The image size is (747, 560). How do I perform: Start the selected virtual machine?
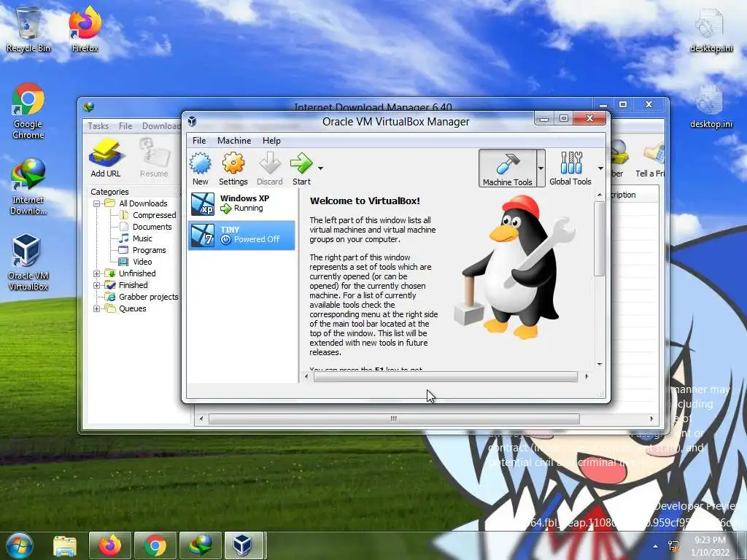coord(301,168)
